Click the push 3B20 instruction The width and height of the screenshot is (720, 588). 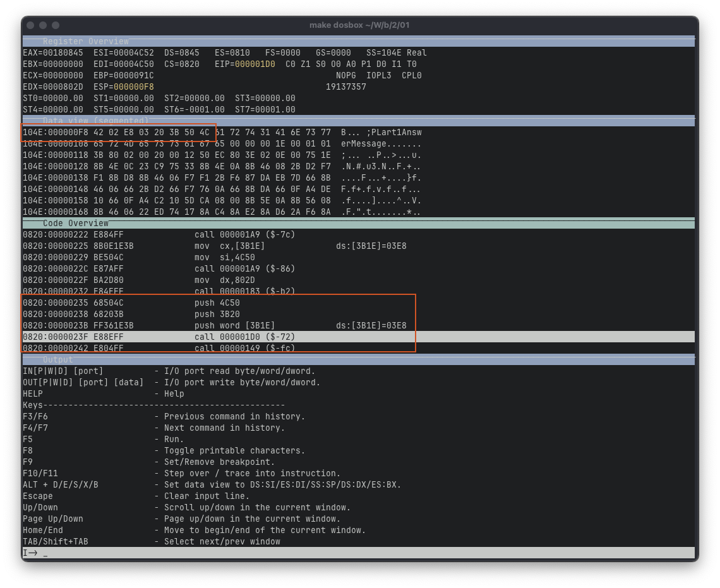[x=217, y=314]
